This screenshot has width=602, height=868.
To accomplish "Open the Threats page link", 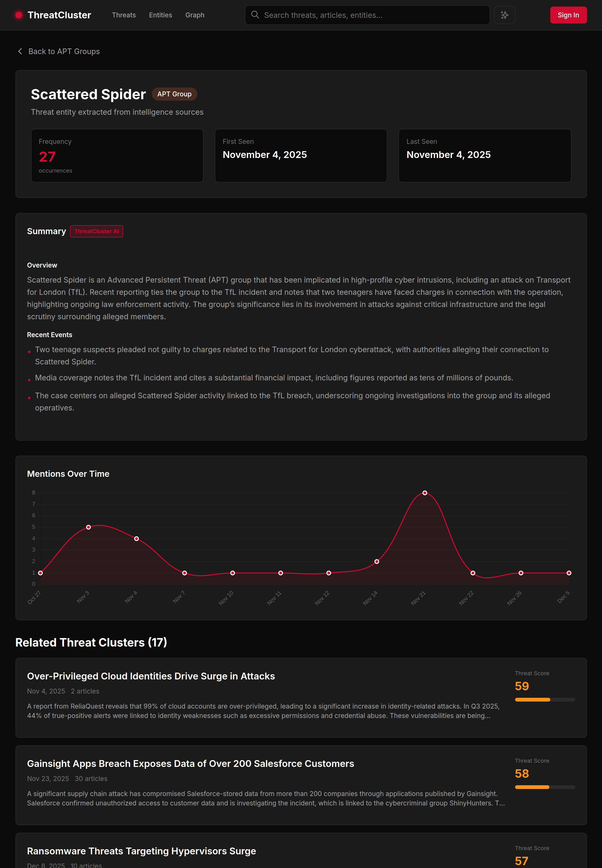I will point(124,15).
